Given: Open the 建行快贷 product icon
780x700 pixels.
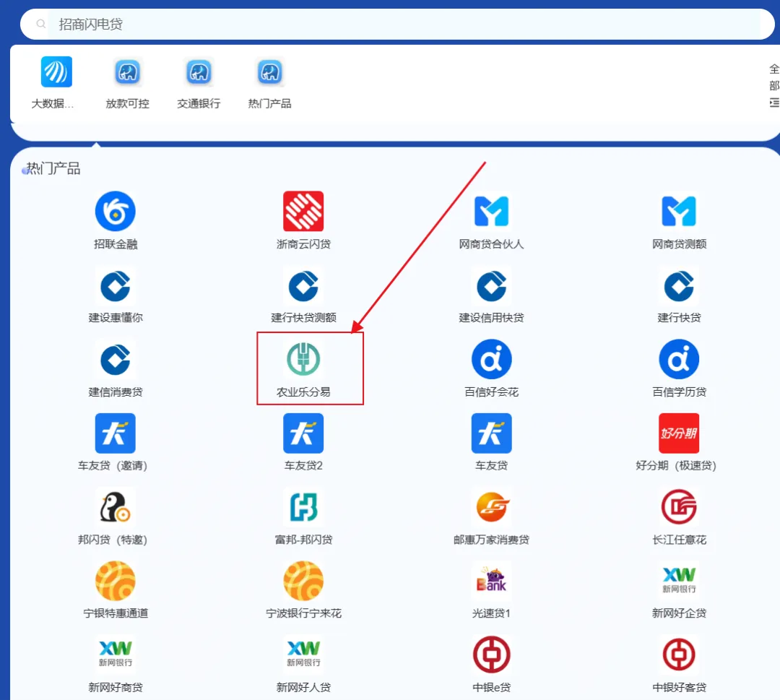Looking at the screenshot, I should pyautogui.click(x=679, y=286).
